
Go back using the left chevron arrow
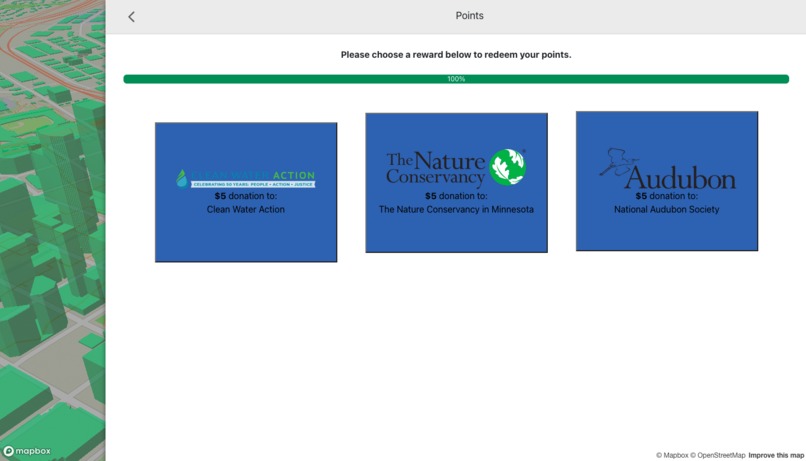132,16
